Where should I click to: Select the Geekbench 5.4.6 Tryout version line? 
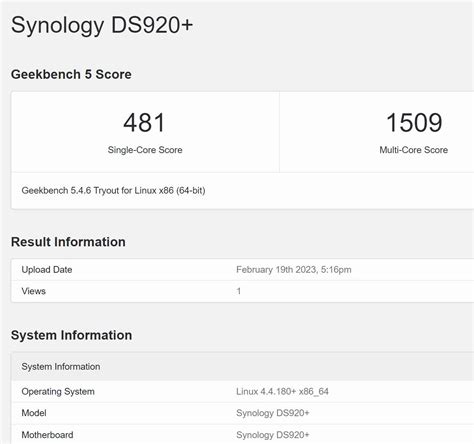[x=113, y=191]
